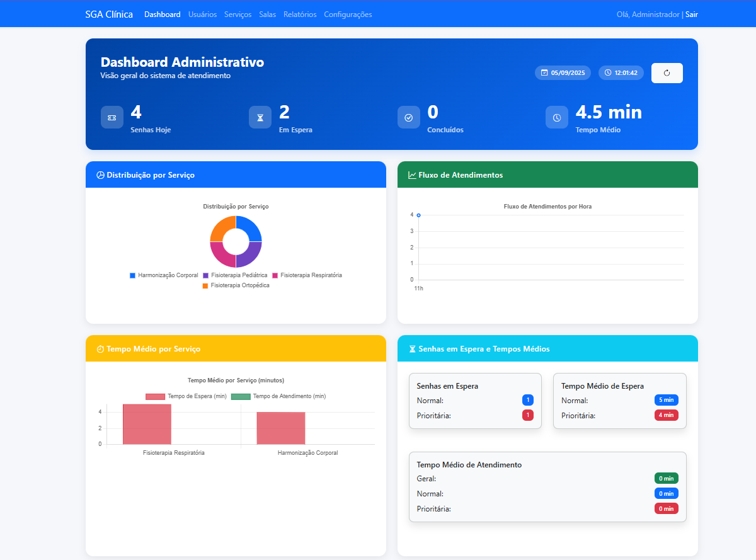
Task: Click the SGA Clínica brand link
Action: coord(108,13)
